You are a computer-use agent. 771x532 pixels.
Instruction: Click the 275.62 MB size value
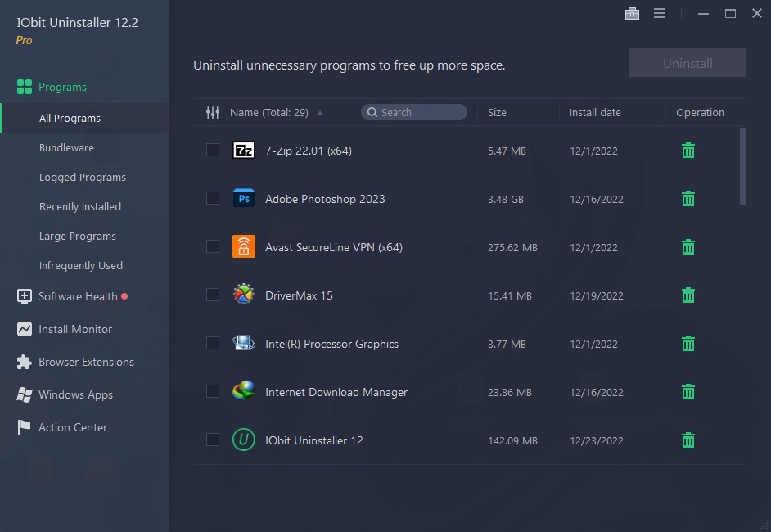(512, 248)
